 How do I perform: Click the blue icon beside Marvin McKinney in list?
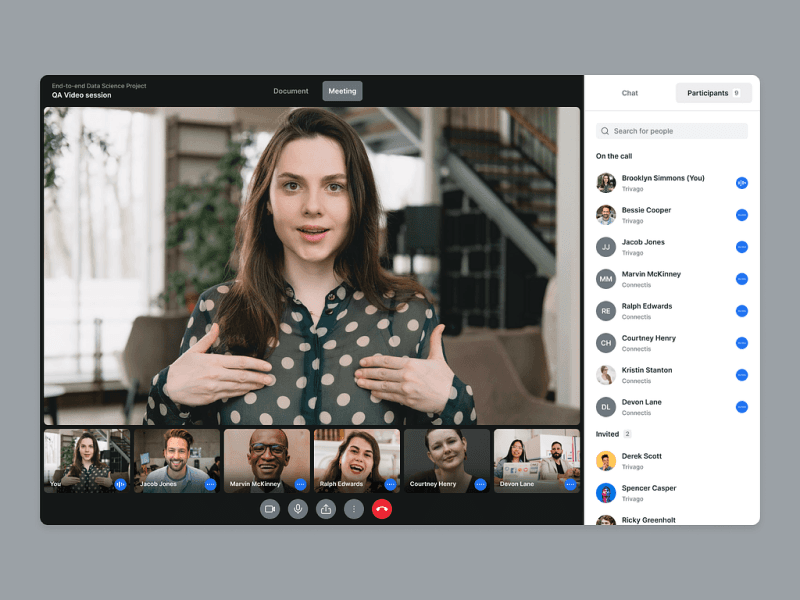tap(742, 279)
